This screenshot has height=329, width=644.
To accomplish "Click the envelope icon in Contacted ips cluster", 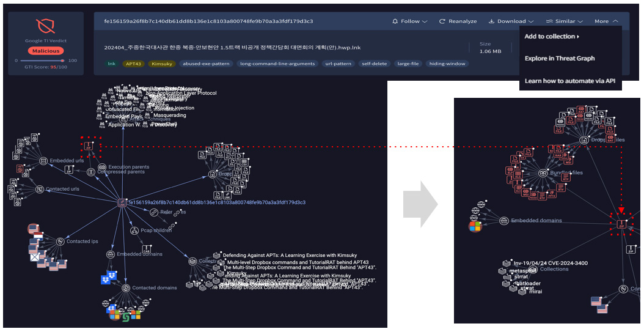I will pos(35,257).
